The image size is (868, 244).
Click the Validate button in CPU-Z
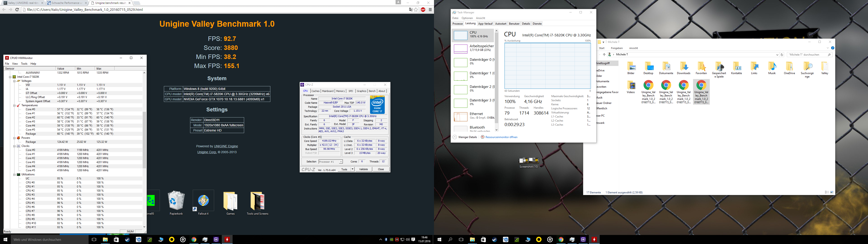pos(363,169)
